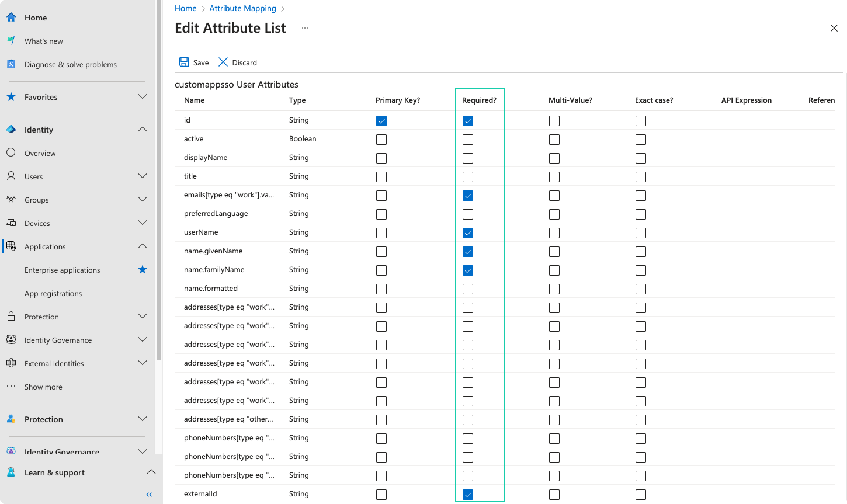Collapse the sidebar with double chevron
This screenshot has height=504, width=847.
point(149,495)
